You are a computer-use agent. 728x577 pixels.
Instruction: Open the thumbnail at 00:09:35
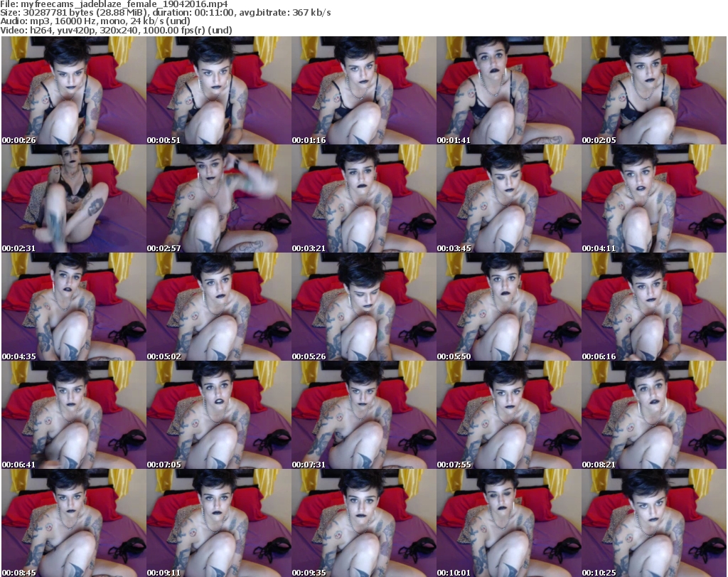(363, 523)
